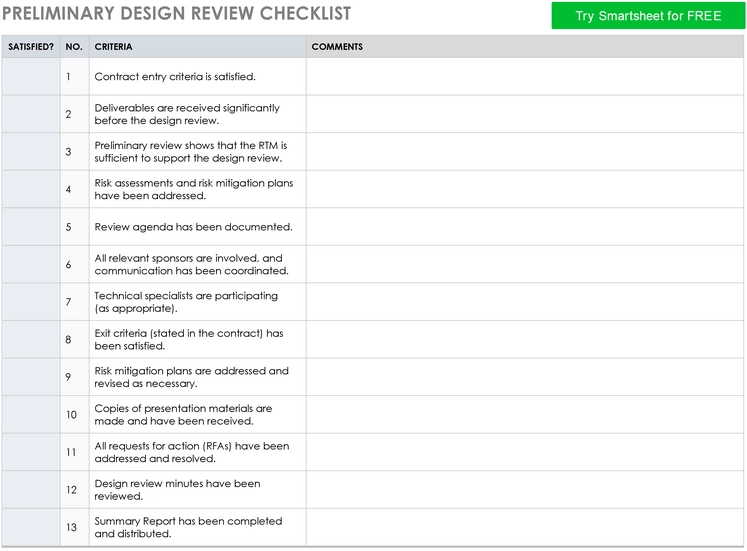Click the Satisfied cell for row 5
Screen dimensions: 747x551
click(31, 227)
